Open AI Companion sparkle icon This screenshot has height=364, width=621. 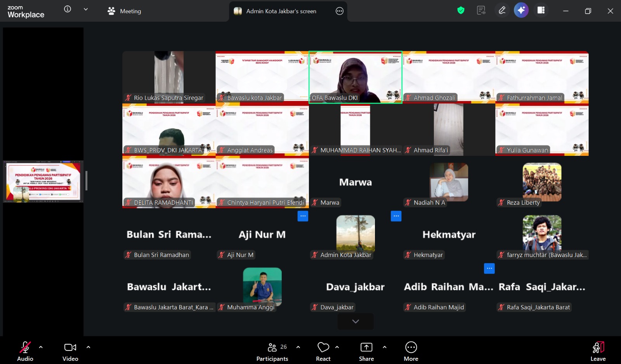coord(521,10)
